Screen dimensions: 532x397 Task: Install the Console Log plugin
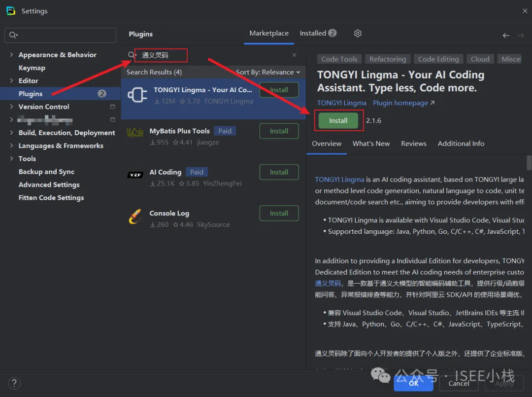pos(279,213)
